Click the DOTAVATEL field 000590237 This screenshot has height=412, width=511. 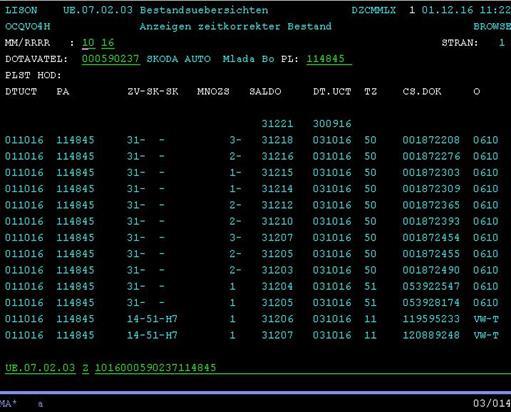click(110, 59)
